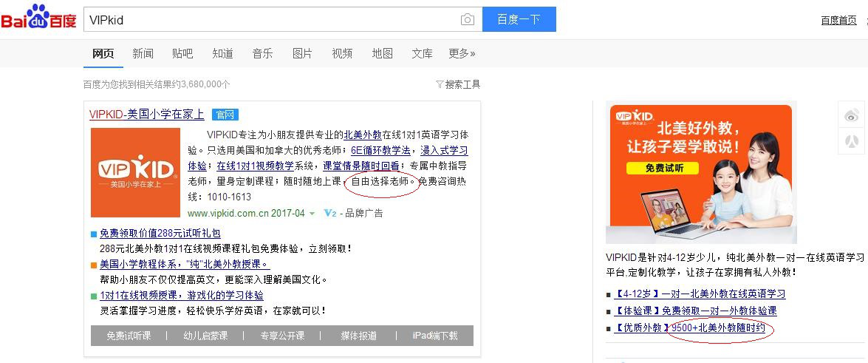The image size is (868, 363).
Task: Click the Baidu logo
Action: point(38,19)
